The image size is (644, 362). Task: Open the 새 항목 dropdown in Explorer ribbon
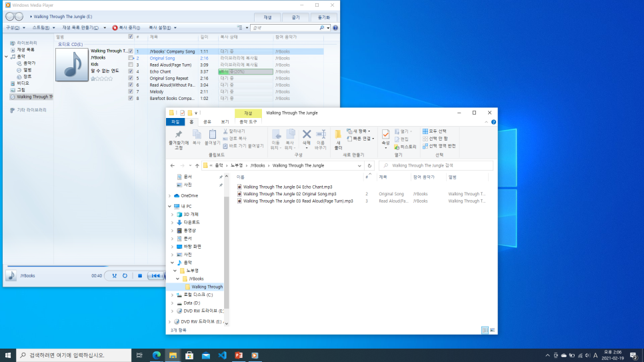[359, 131]
